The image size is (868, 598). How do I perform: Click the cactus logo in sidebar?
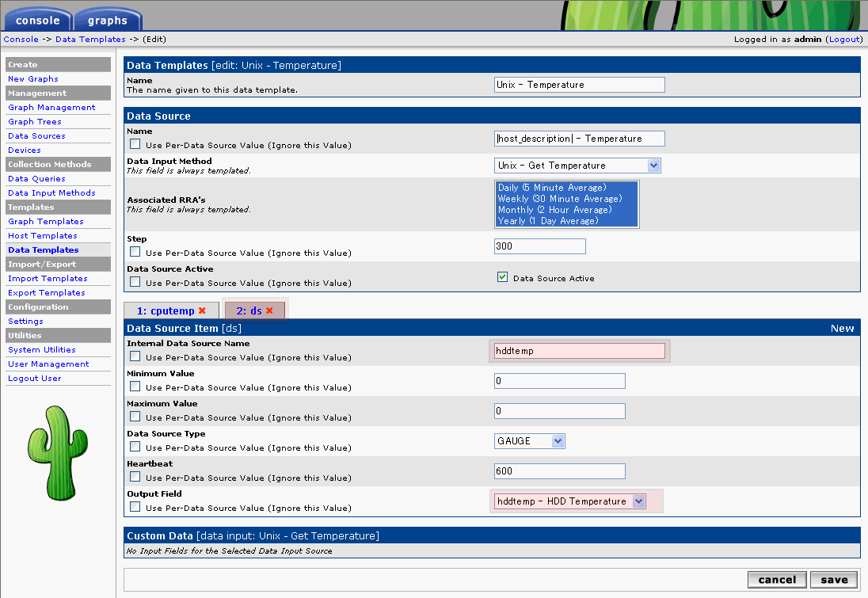coord(58,452)
